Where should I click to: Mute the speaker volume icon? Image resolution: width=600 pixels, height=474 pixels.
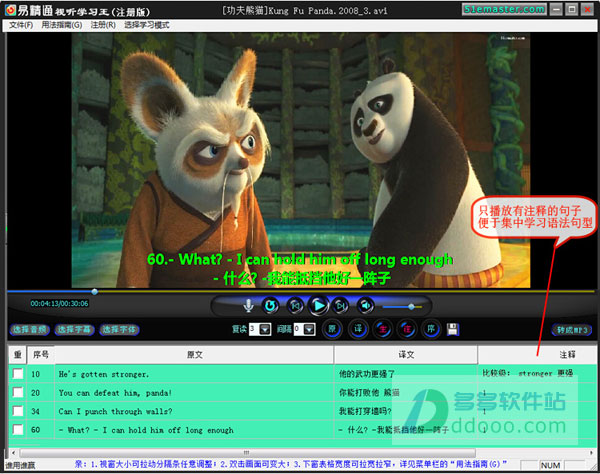pyautogui.click(x=365, y=306)
